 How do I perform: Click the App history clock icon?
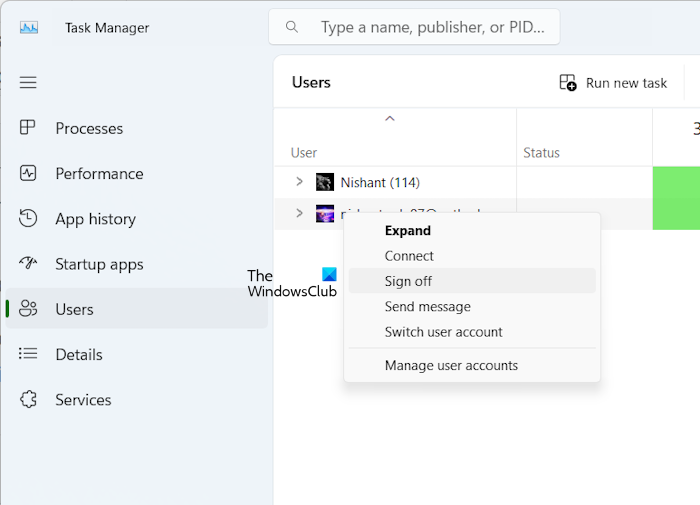click(28, 218)
